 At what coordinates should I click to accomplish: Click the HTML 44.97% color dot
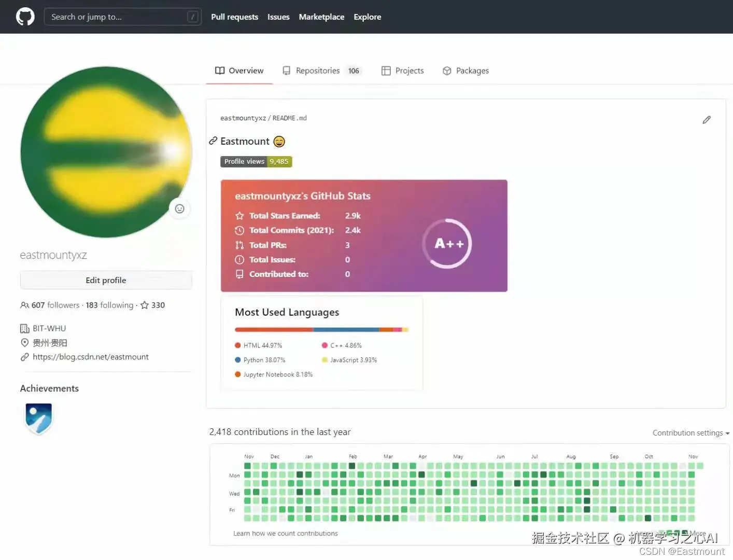[238, 345]
